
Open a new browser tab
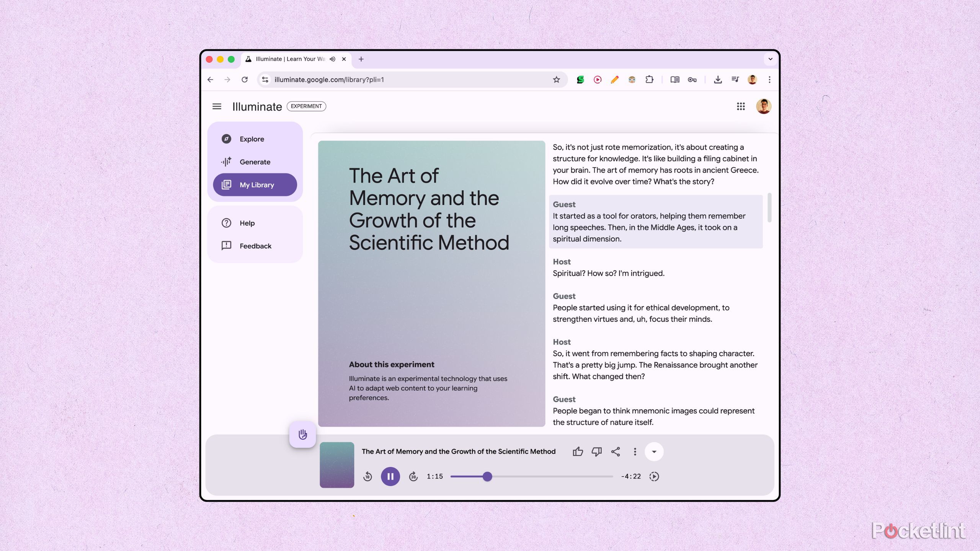(x=361, y=59)
